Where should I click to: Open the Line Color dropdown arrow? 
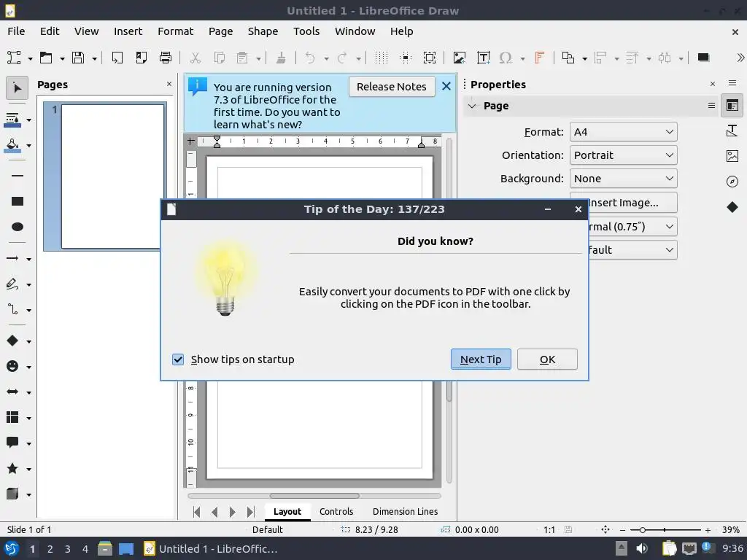pyautogui.click(x=29, y=120)
